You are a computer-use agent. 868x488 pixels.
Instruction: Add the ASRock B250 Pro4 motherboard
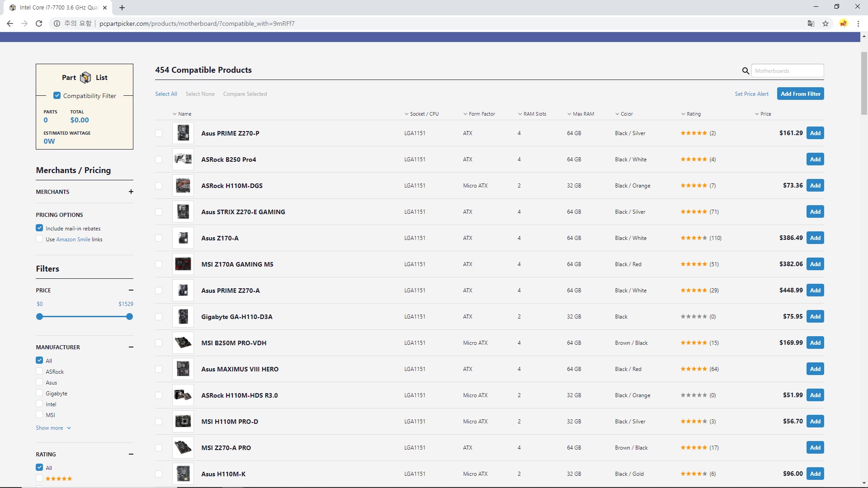pyautogui.click(x=815, y=159)
